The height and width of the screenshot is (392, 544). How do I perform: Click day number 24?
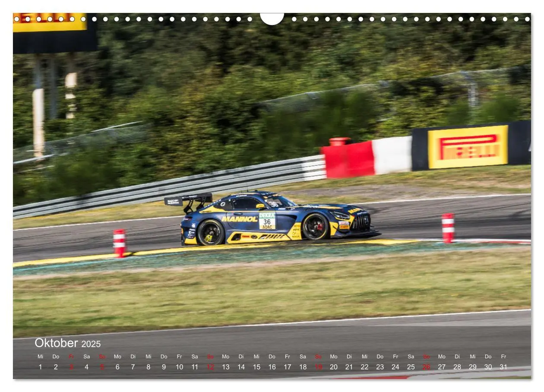pos(395,367)
